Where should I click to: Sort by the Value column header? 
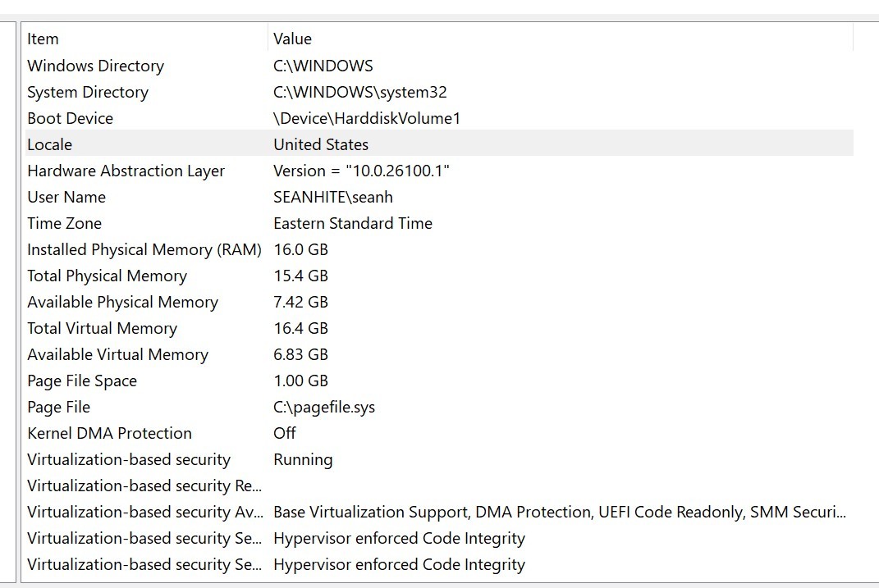click(x=293, y=39)
